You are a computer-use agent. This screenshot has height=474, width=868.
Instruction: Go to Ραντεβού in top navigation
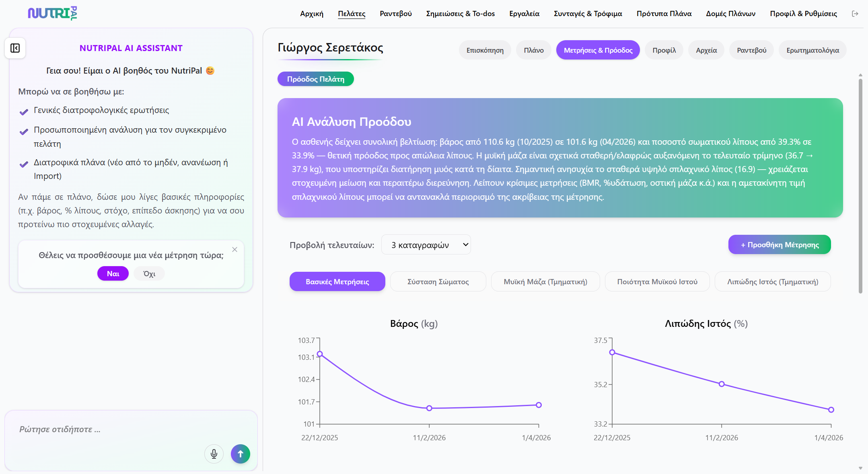coord(395,14)
